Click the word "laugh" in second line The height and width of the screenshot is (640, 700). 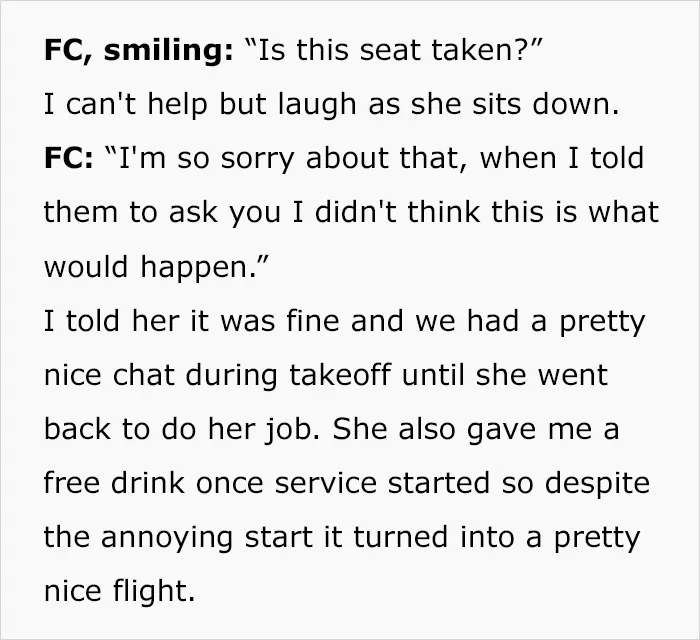[x=317, y=105]
